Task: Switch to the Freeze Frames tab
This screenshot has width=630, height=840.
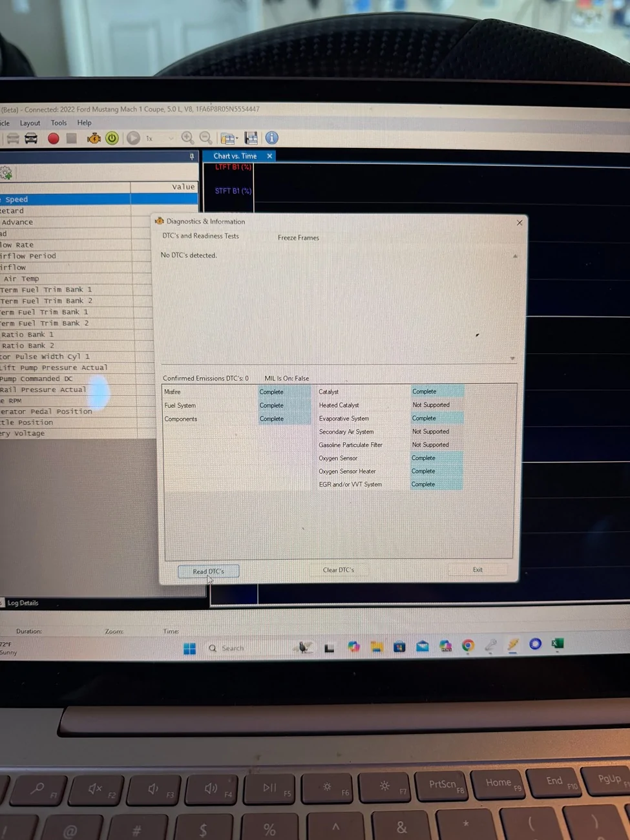Action: [x=299, y=238]
